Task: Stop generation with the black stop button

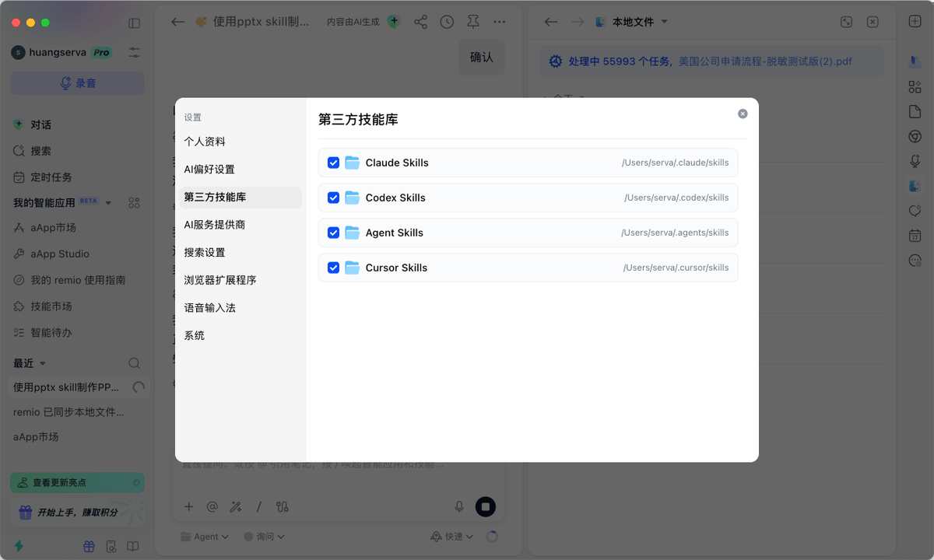Action: click(486, 507)
